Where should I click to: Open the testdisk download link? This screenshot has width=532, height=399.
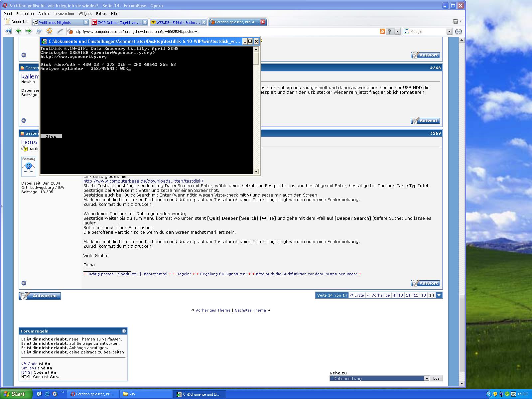tap(143, 181)
